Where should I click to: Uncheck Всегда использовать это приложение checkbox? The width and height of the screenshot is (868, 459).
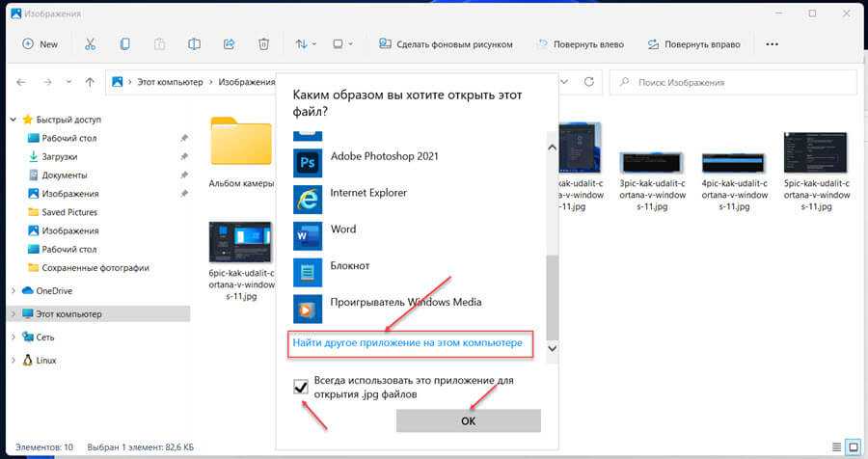[301, 387]
